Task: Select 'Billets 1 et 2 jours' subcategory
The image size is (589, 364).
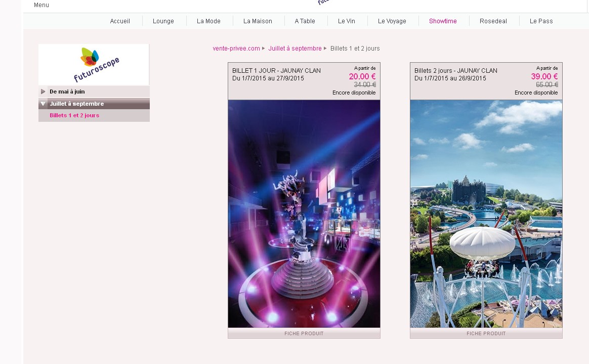Action: [74, 115]
